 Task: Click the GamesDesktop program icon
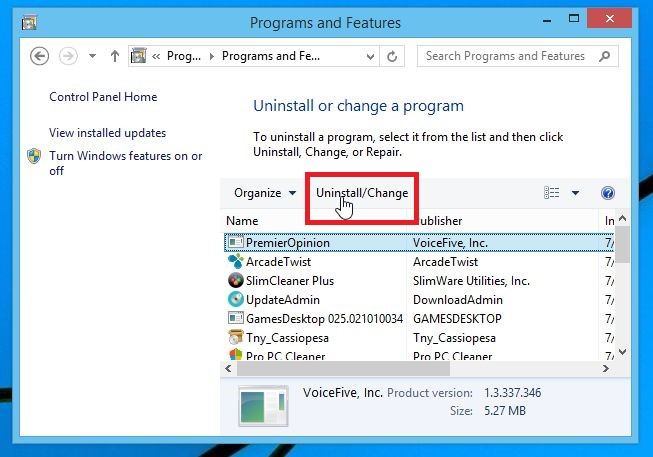point(236,318)
